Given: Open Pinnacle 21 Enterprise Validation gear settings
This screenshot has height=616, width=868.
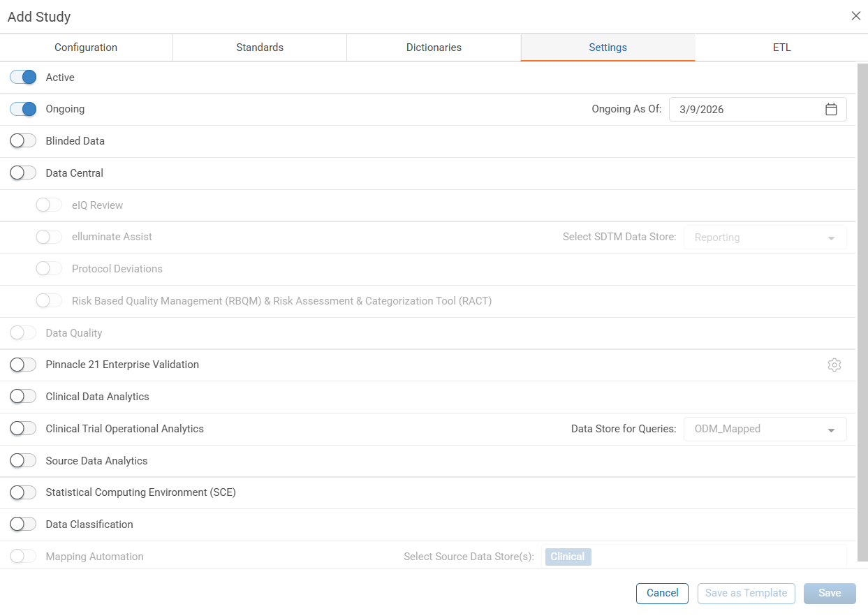Looking at the screenshot, I should [x=834, y=365].
